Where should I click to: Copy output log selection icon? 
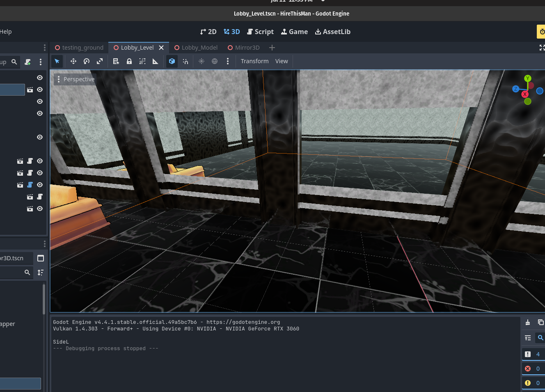[x=540, y=323]
